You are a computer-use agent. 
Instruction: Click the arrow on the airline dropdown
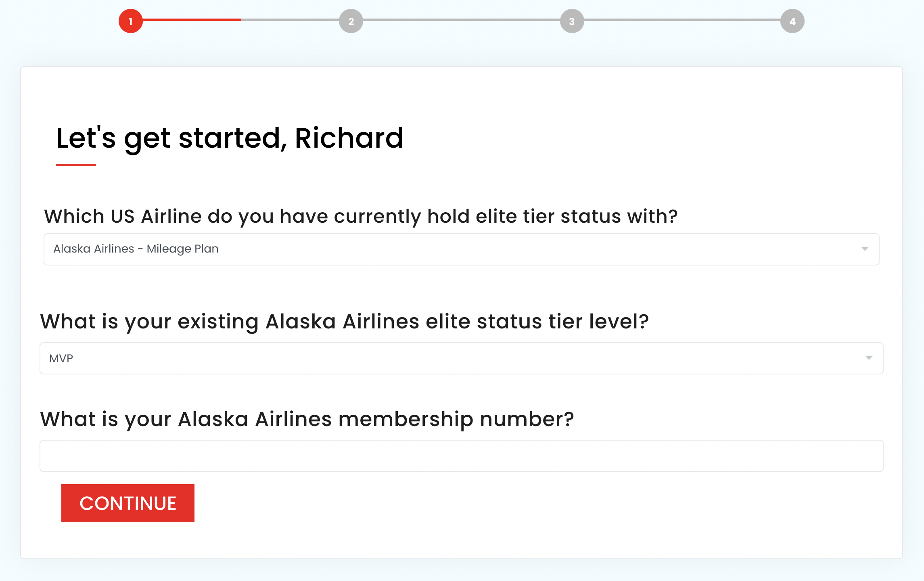865,249
